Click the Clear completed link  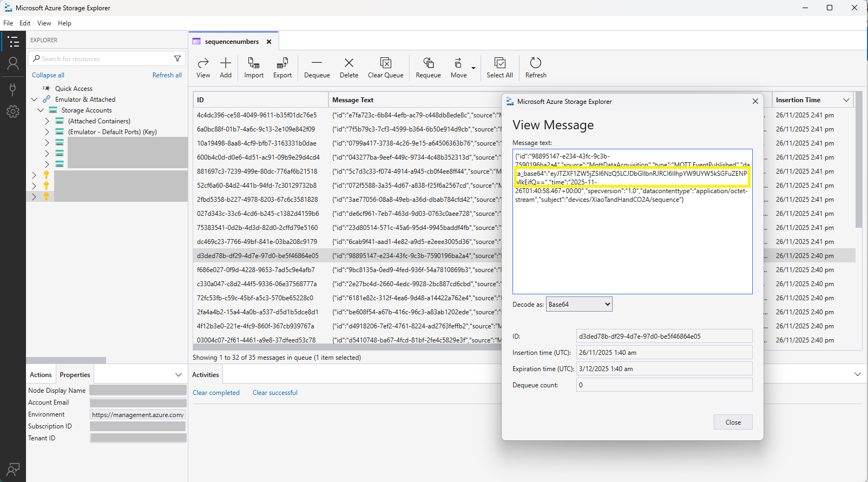point(216,393)
